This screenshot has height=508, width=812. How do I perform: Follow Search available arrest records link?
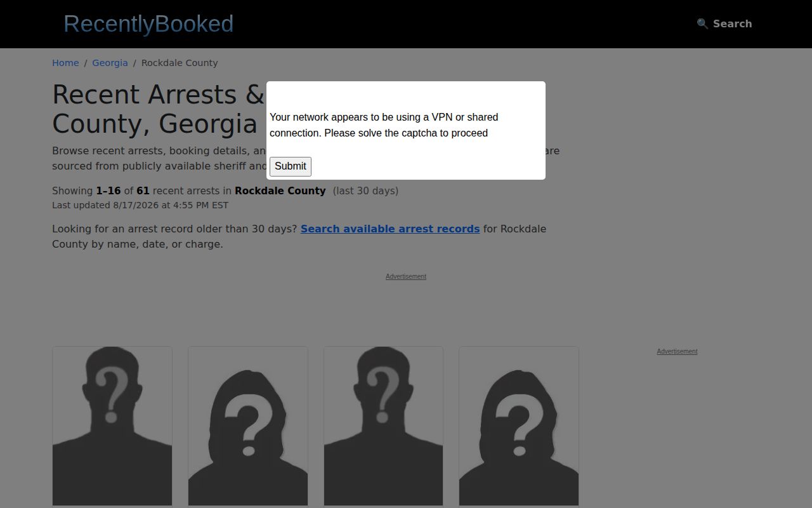pos(390,229)
